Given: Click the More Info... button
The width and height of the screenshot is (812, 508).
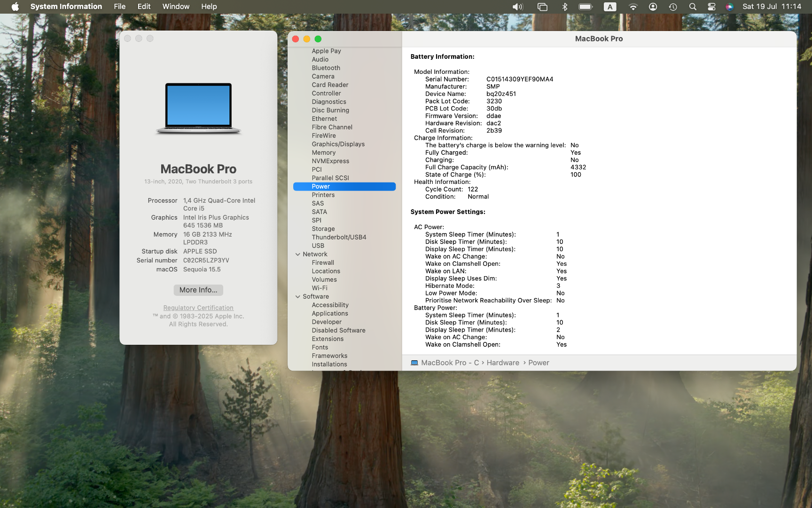Looking at the screenshot, I should tap(198, 290).
